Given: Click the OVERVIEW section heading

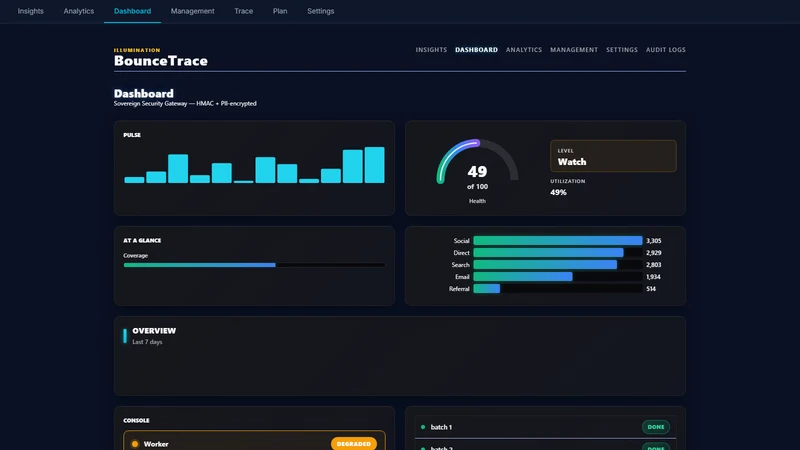Looking at the screenshot, I should pos(154,331).
